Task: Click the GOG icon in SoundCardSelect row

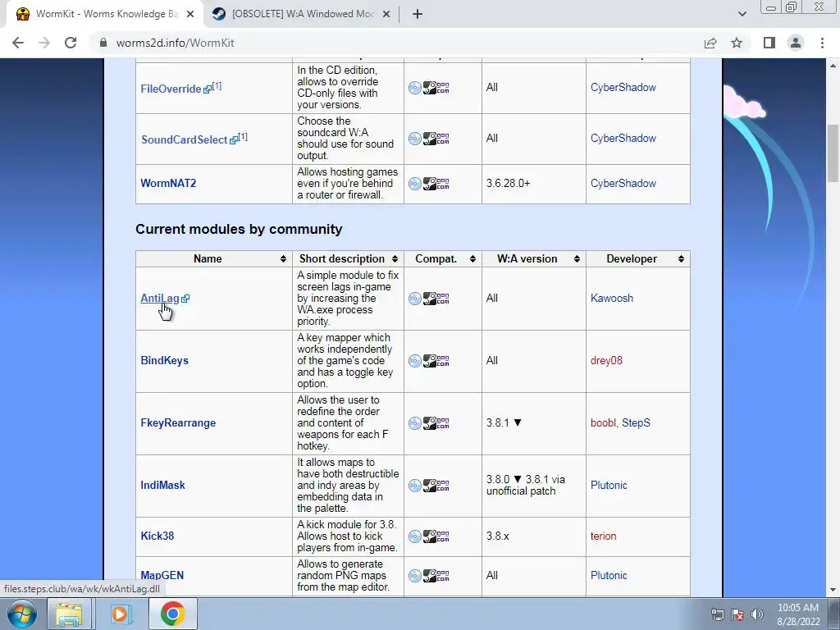Action: pyautogui.click(x=443, y=138)
